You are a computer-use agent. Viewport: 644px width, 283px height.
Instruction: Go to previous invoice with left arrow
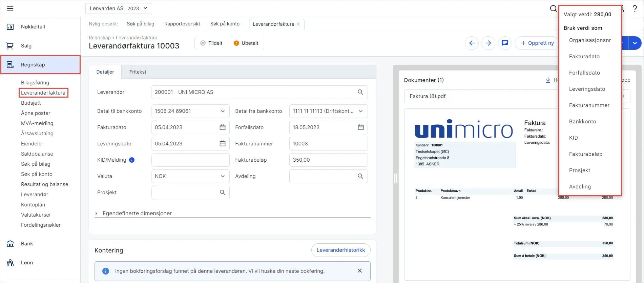[472, 43]
